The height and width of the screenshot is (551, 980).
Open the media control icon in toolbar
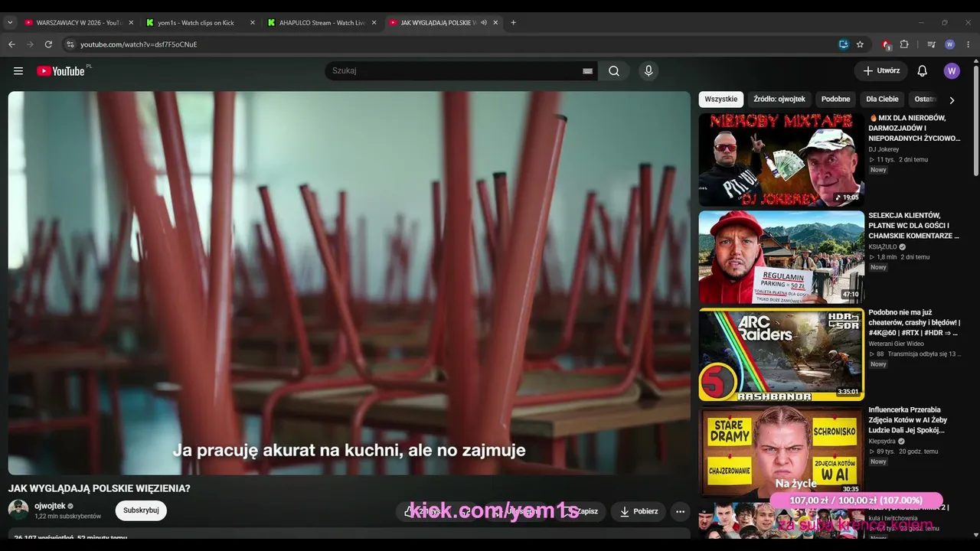(x=931, y=44)
